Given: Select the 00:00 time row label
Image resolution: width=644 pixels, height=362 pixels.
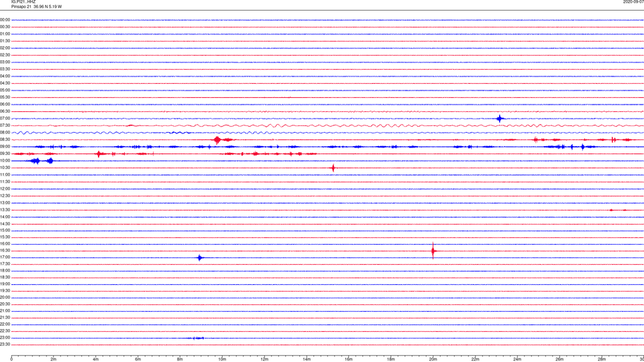Looking at the screenshot, I should [x=5, y=19].
